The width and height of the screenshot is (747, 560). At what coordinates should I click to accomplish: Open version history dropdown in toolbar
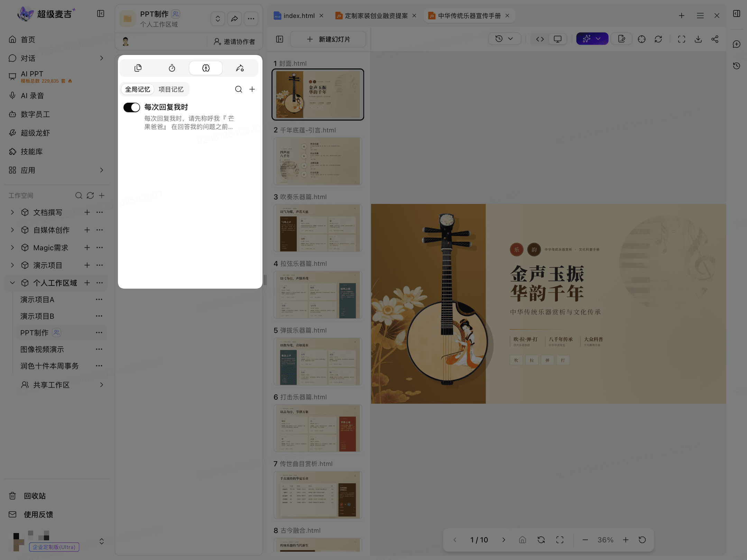(504, 39)
